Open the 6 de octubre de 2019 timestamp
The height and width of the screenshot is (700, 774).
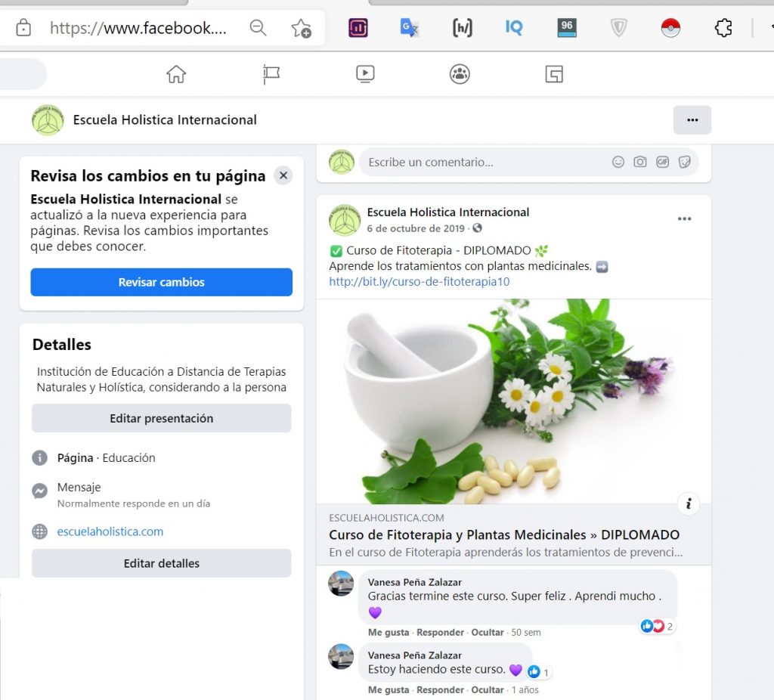[416, 228]
